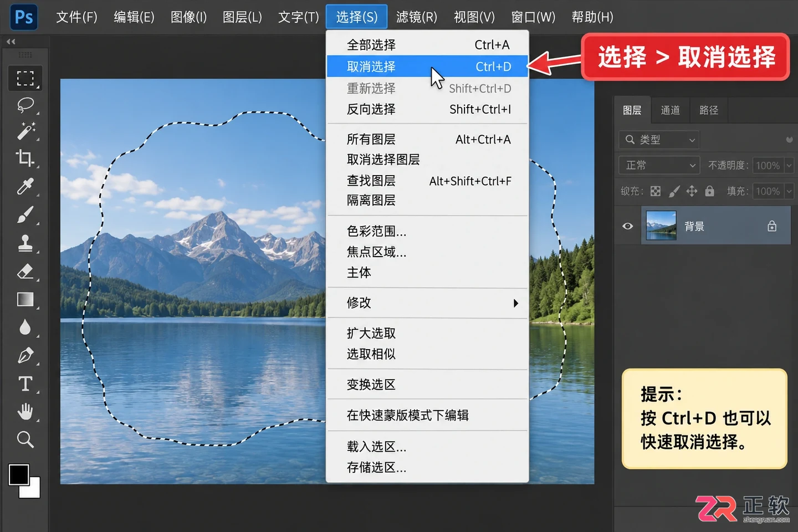Open the 文件(F) menu
This screenshot has height=532, width=798.
point(76,17)
